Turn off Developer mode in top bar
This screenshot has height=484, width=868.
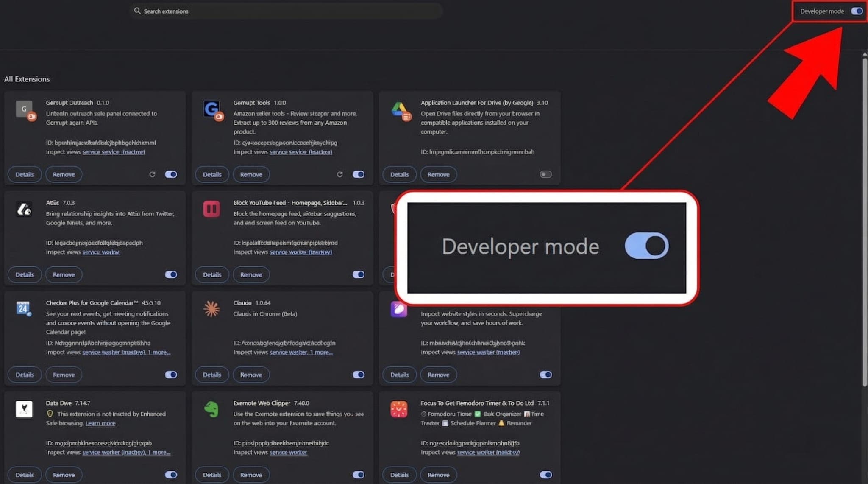click(x=857, y=11)
